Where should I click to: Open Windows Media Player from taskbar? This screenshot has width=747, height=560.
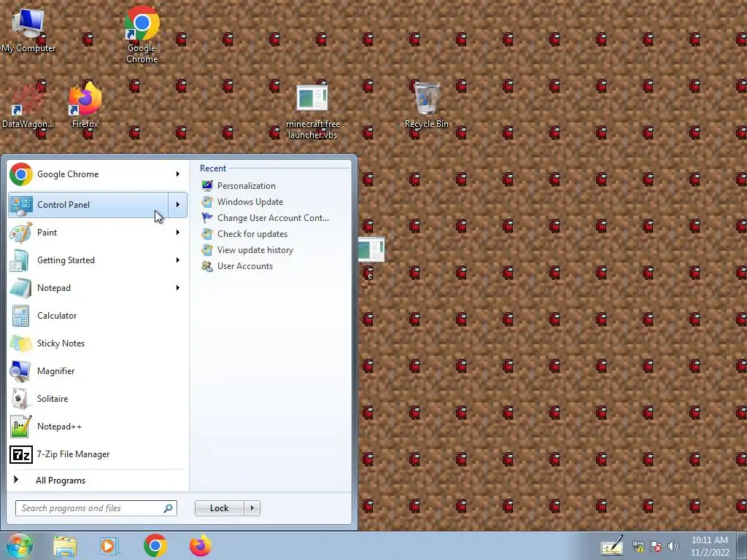109,546
